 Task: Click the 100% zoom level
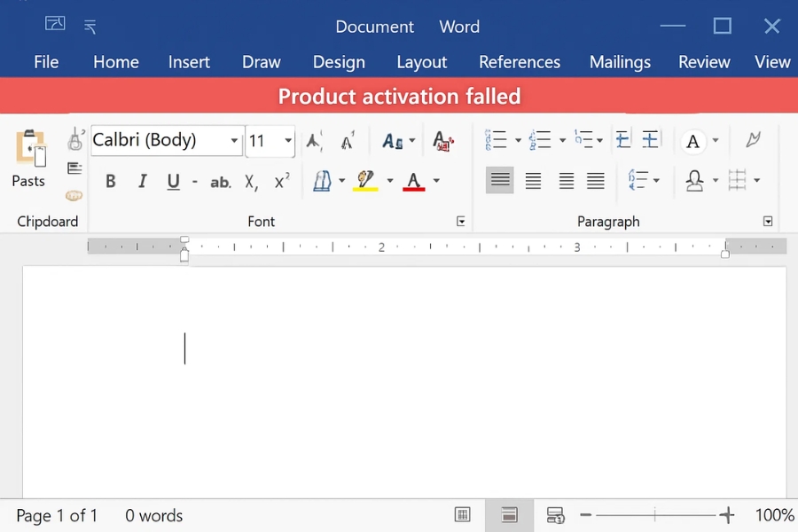pos(775,515)
